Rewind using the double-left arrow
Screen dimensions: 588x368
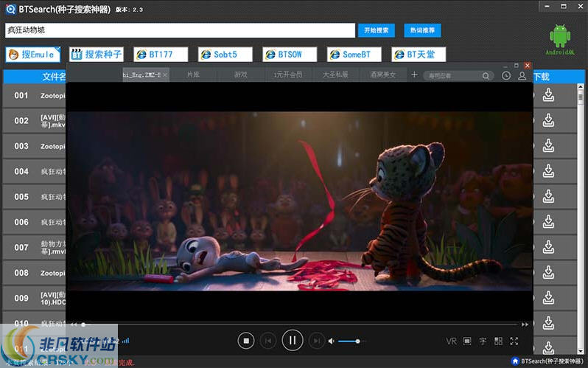click(74, 324)
